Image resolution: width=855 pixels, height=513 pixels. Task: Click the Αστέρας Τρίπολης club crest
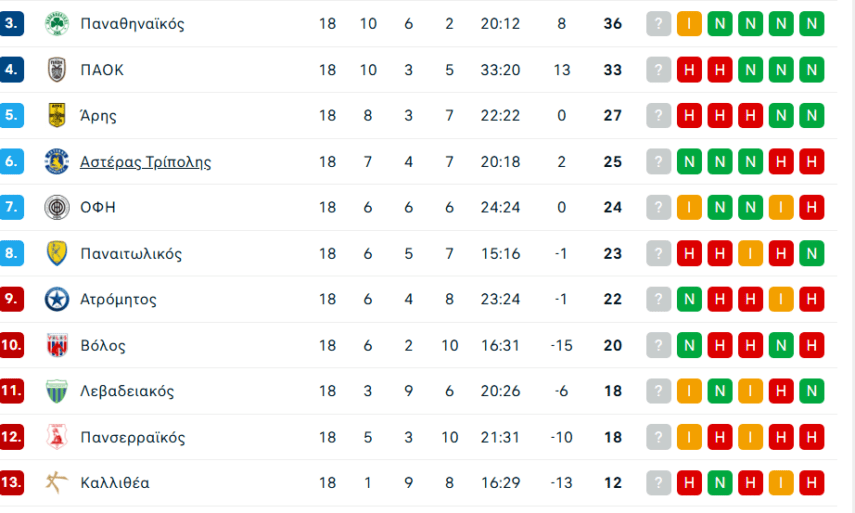56,161
